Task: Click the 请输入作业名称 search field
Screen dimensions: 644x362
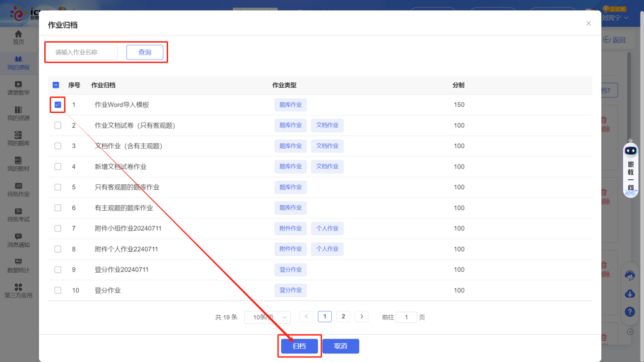Action: coord(82,52)
